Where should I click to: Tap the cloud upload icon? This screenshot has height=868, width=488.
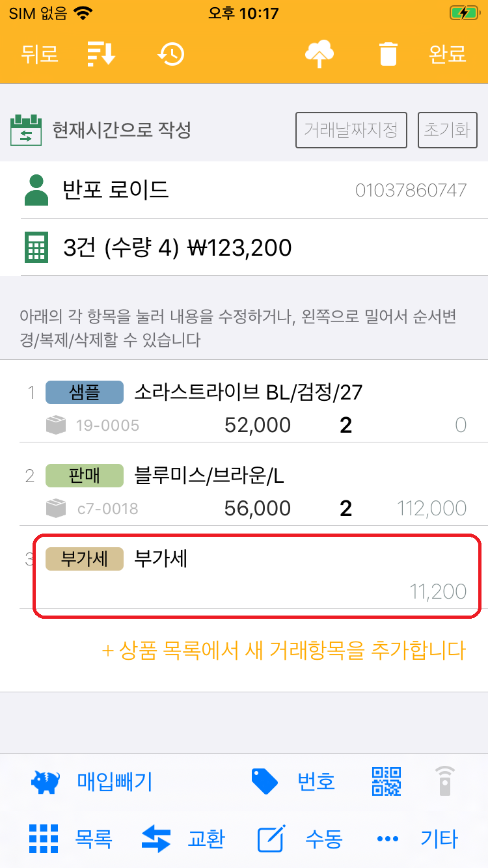point(319,54)
